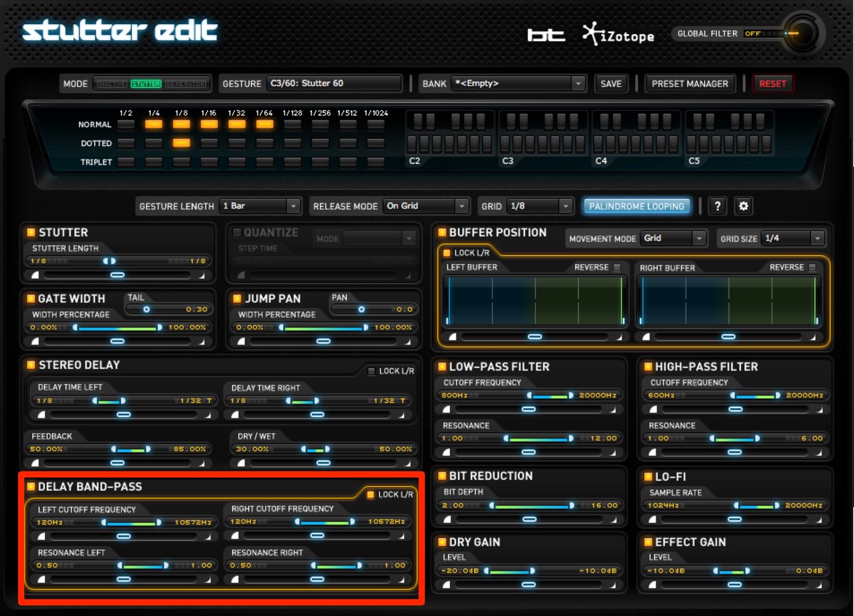Toggle the Buffer Position module on/off
The height and width of the screenshot is (616, 854).
click(442, 233)
